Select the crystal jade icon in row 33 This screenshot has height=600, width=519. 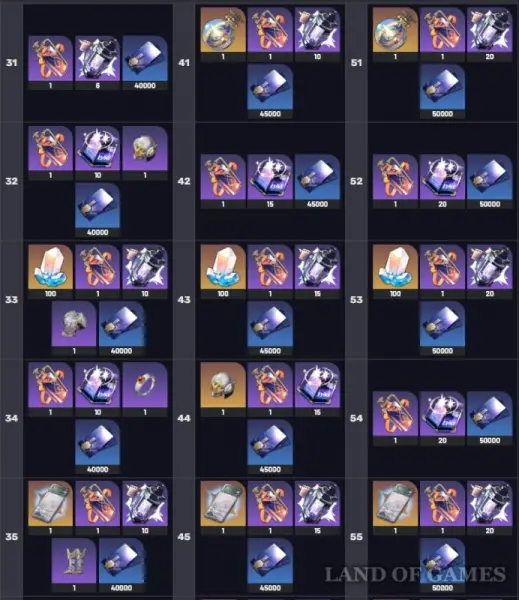tap(51, 267)
